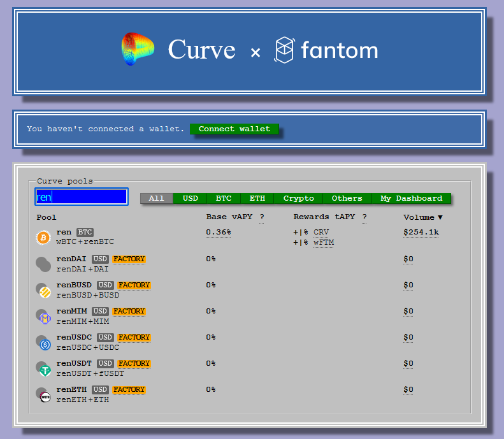504x439 pixels.
Task: Click the renETH pool WETH icon
Action: 43,394
